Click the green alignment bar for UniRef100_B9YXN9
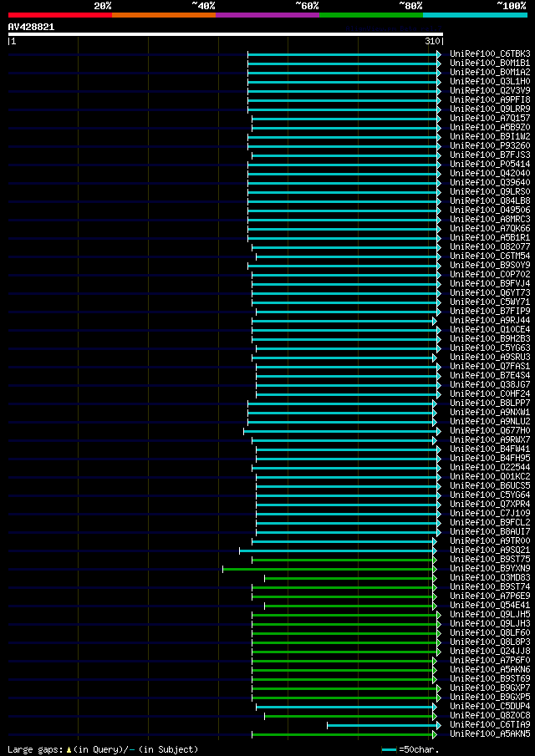This screenshot has height=756, width=535. click(x=329, y=570)
